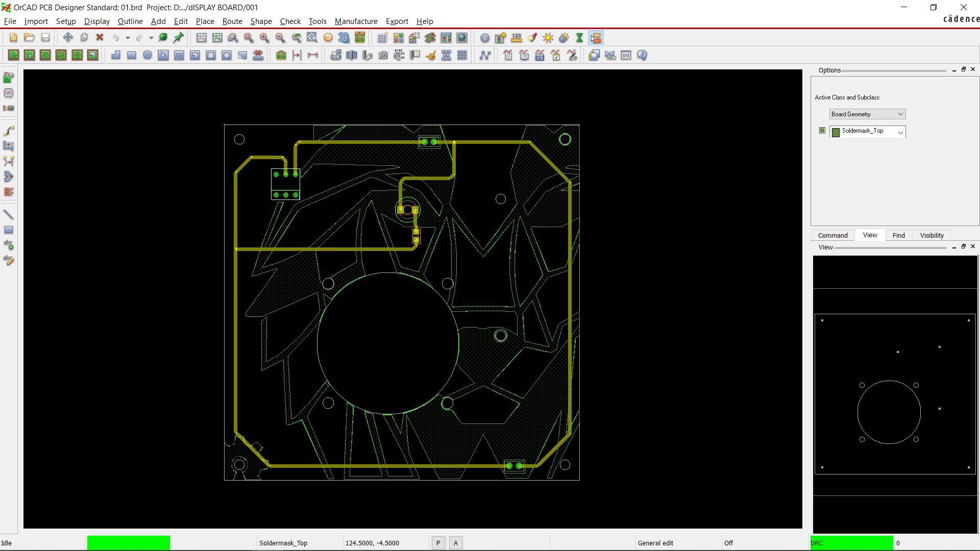The height and width of the screenshot is (551, 980).
Task: Switch to the Find tab
Action: tap(898, 236)
